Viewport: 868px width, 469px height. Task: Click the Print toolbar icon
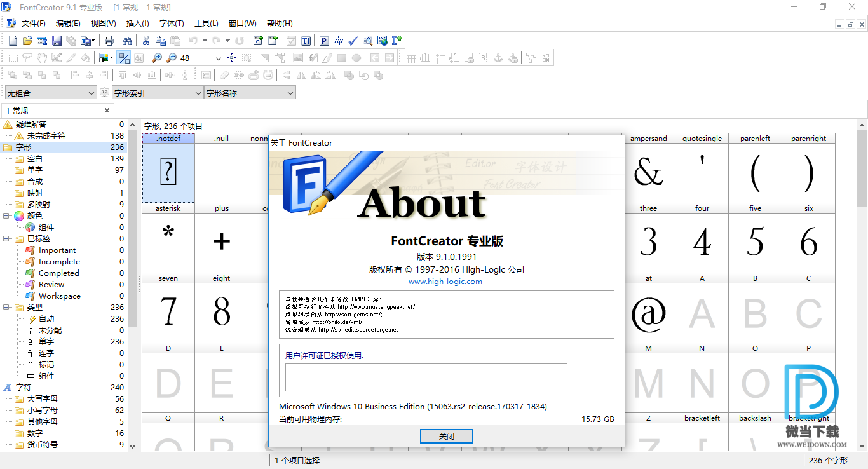[x=109, y=41]
